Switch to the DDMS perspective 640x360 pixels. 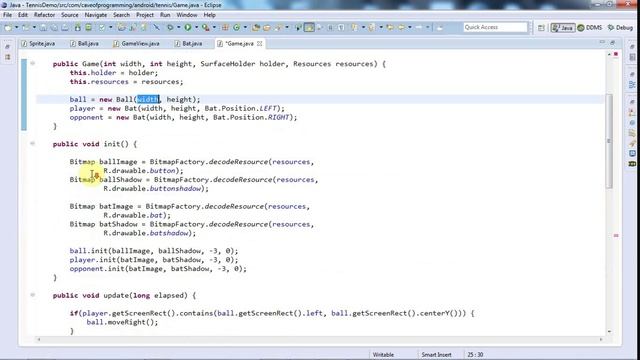590,28
